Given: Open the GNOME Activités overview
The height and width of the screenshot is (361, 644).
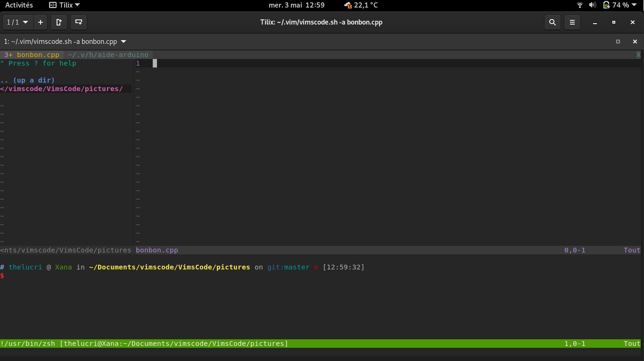Looking at the screenshot, I should click(19, 5).
